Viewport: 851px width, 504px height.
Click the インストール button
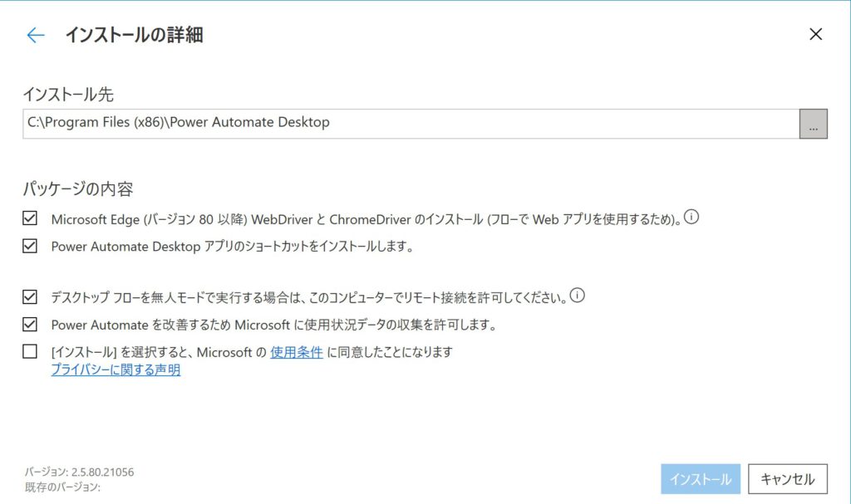pyautogui.click(x=700, y=479)
